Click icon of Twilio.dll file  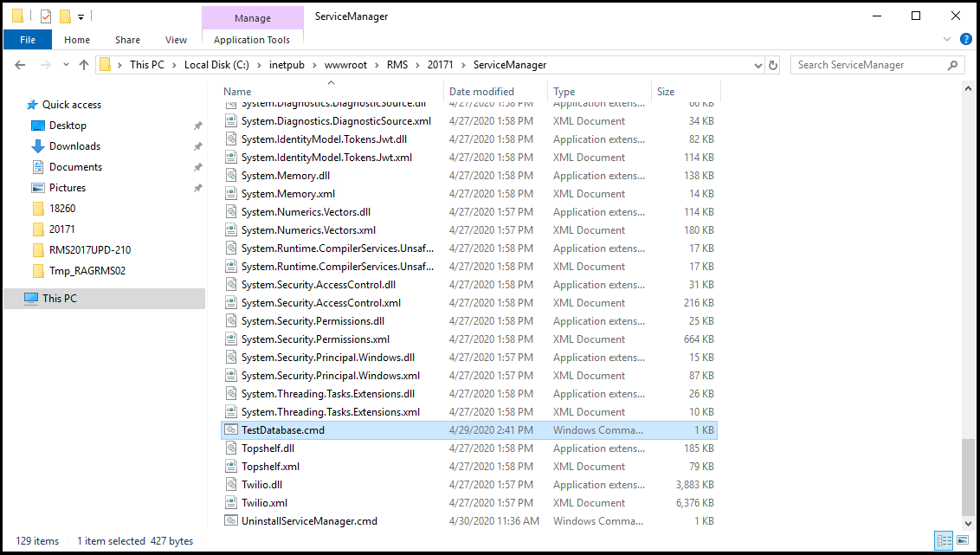click(x=231, y=484)
